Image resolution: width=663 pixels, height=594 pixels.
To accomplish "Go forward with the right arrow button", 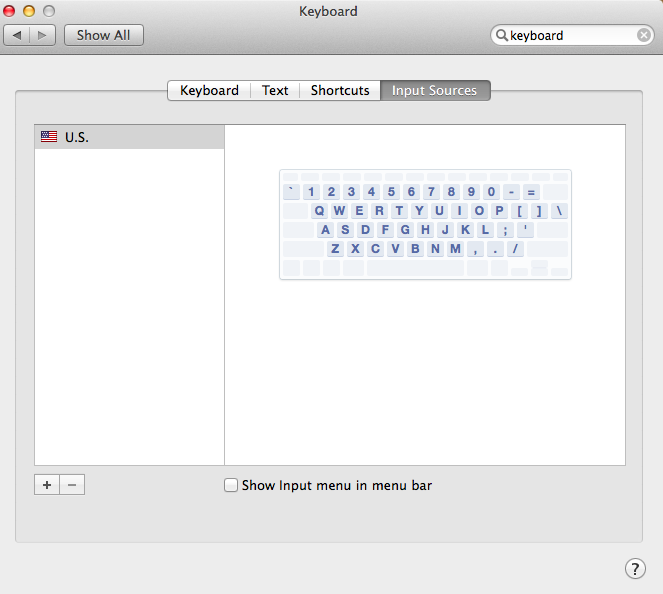I will 42,35.
